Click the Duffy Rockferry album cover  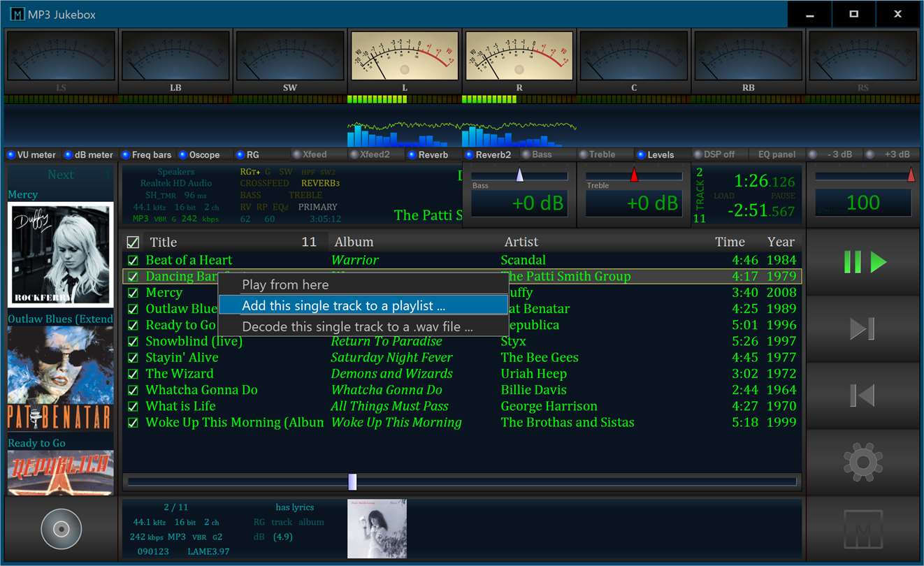(61, 254)
